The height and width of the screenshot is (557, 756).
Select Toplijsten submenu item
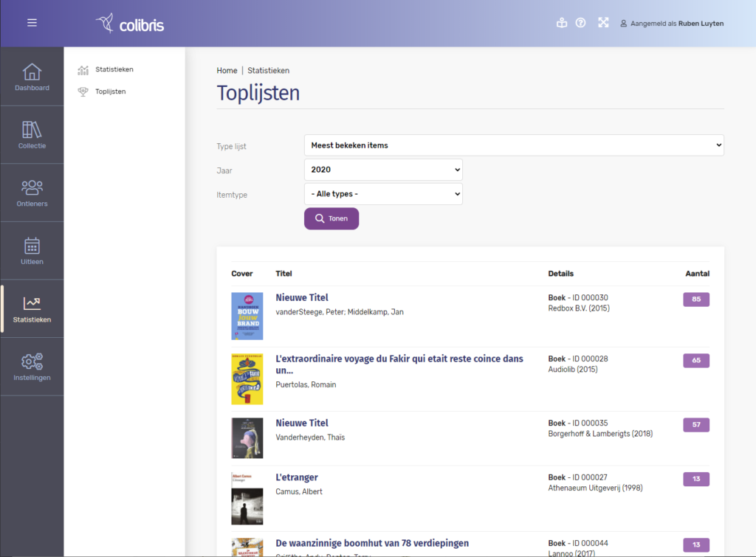point(111,91)
